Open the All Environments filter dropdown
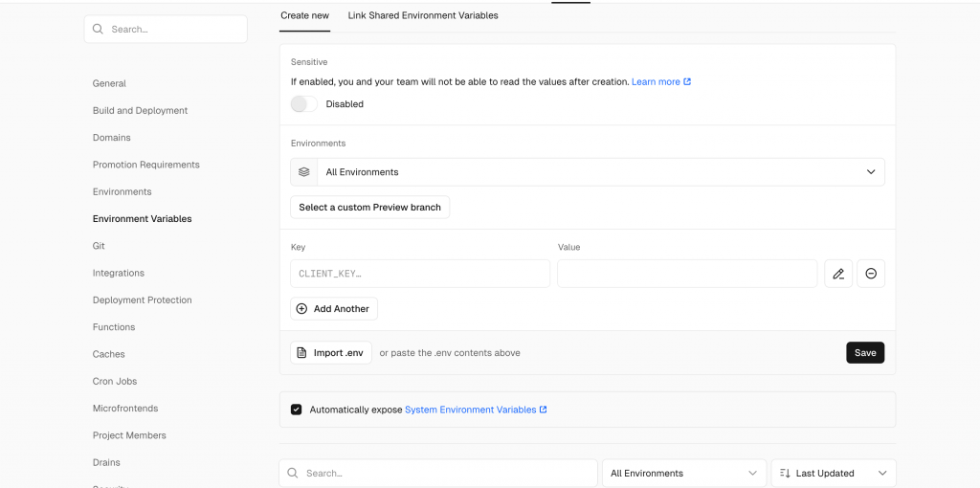 [683, 474]
